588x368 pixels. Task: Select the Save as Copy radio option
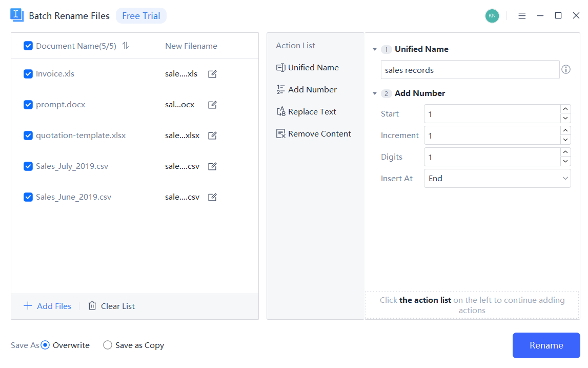point(108,345)
